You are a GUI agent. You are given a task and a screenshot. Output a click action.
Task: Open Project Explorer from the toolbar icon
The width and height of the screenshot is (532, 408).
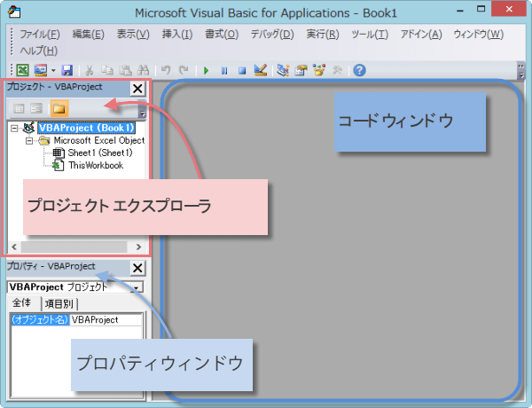pyautogui.click(x=283, y=70)
